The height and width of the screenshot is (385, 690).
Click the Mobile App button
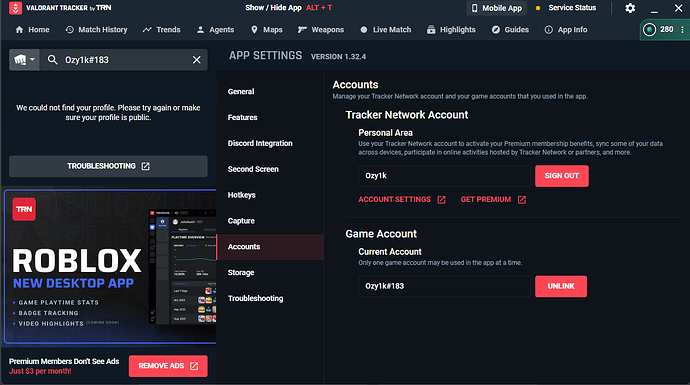point(496,8)
